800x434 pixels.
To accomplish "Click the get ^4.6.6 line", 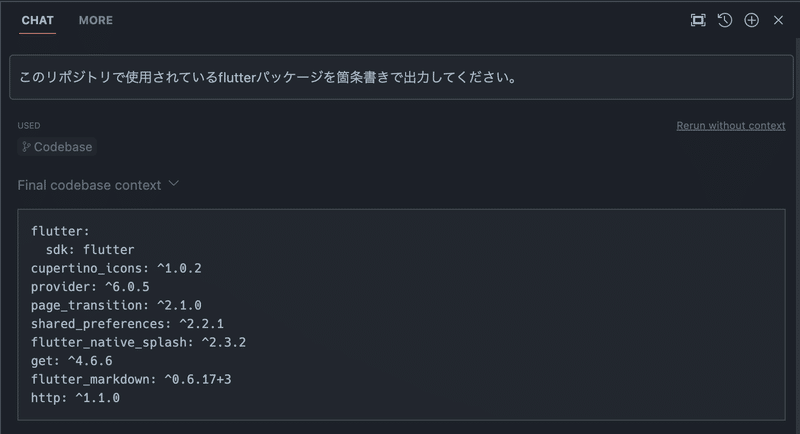I will 71,361.
